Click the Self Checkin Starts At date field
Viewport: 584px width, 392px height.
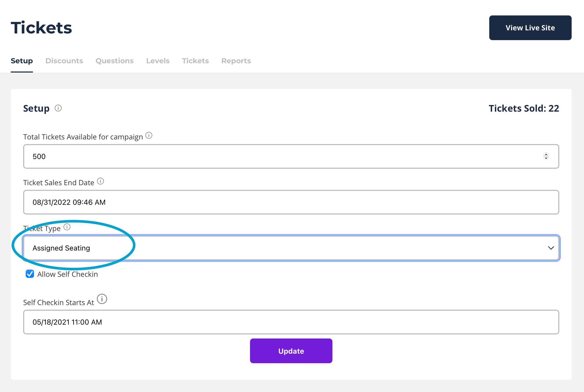coord(291,322)
